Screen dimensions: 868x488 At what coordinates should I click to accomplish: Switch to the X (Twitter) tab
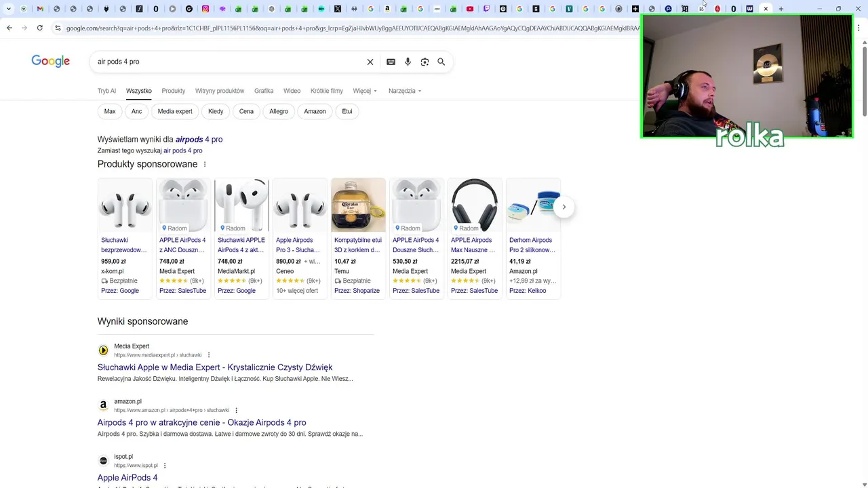pyautogui.click(x=338, y=9)
